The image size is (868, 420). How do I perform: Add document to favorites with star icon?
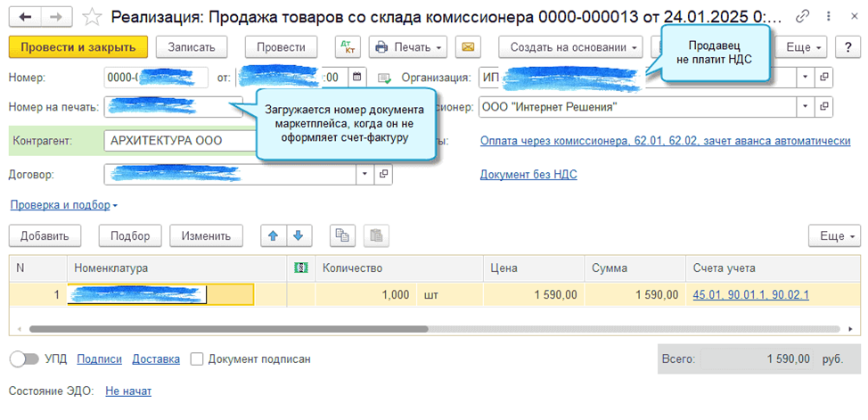point(91,17)
